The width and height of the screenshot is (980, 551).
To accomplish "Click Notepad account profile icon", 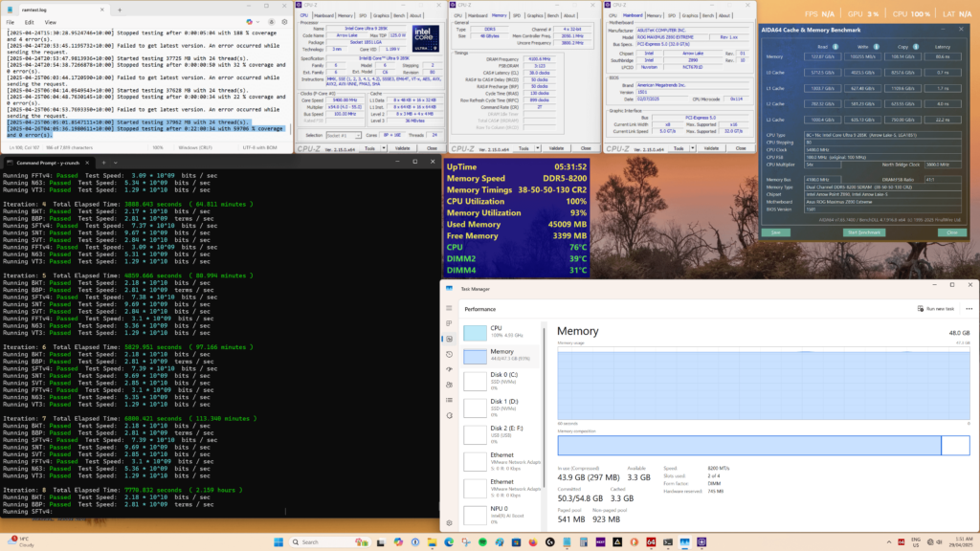I will coord(271,22).
